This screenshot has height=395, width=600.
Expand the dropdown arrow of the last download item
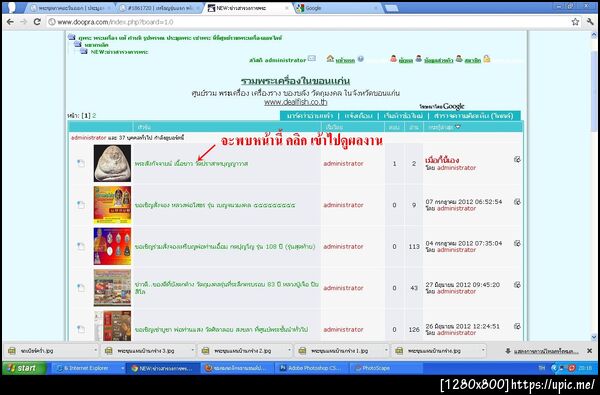[483, 350]
